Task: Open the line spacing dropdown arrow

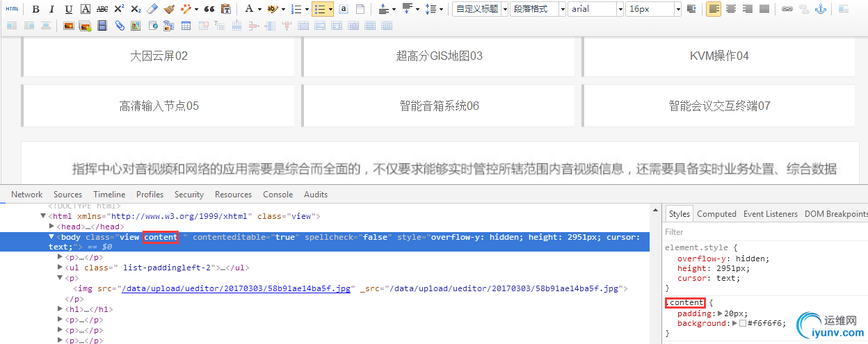Action: pos(441,9)
